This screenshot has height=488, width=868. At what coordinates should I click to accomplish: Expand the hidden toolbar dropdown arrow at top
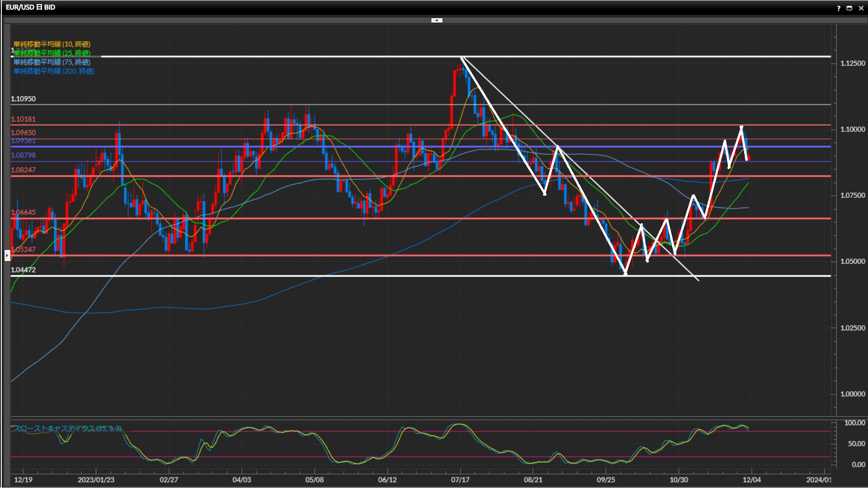coord(437,20)
